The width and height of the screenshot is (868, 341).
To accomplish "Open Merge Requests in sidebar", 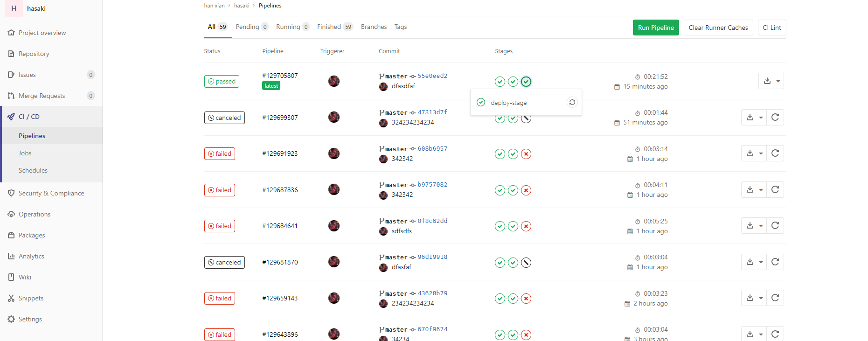I will pyautogui.click(x=42, y=96).
